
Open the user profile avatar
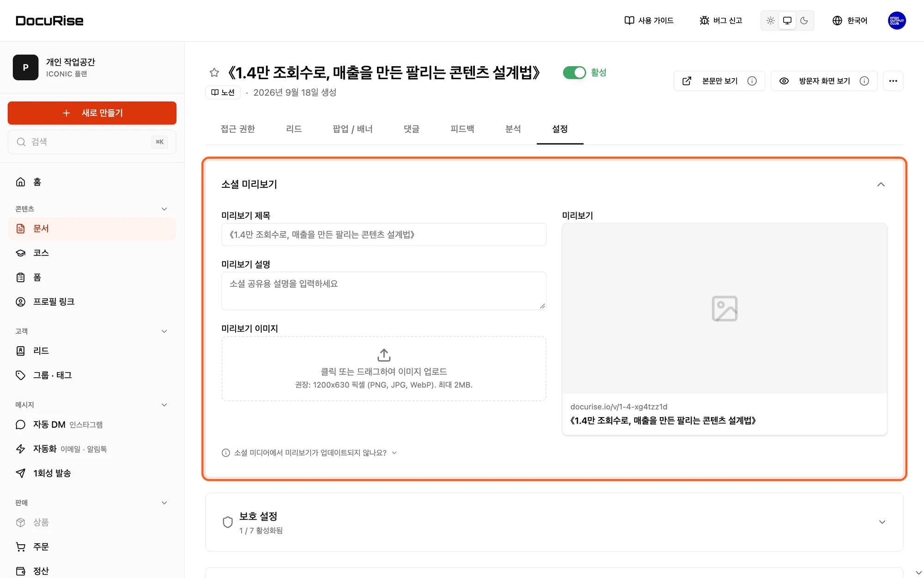pos(897,20)
